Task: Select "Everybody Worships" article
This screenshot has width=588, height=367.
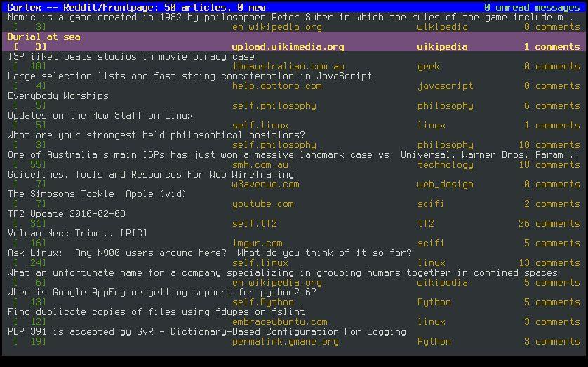Action: click(x=58, y=95)
